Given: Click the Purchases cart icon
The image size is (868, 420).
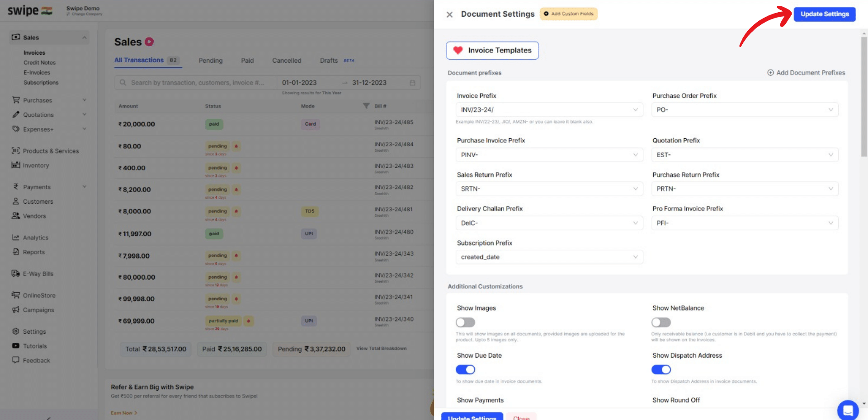Looking at the screenshot, I should 16,100.
